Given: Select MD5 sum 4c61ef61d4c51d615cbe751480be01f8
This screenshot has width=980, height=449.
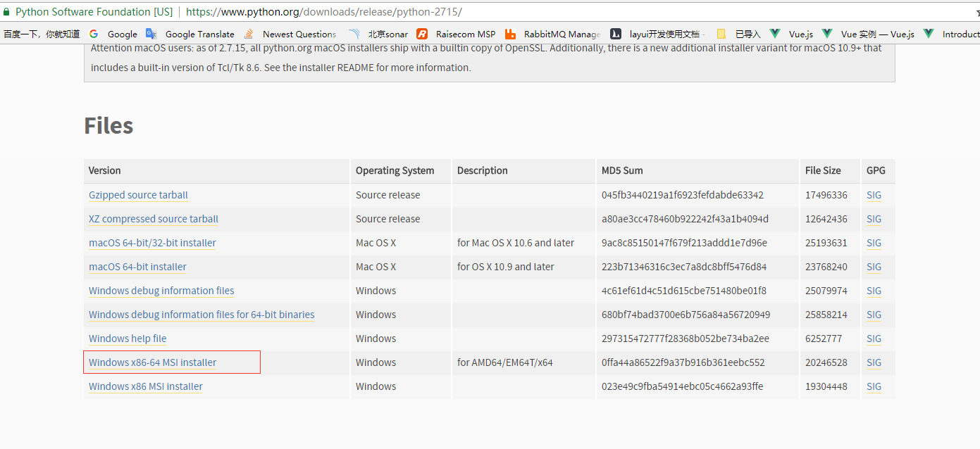Looking at the screenshot, I should (684, 291).
